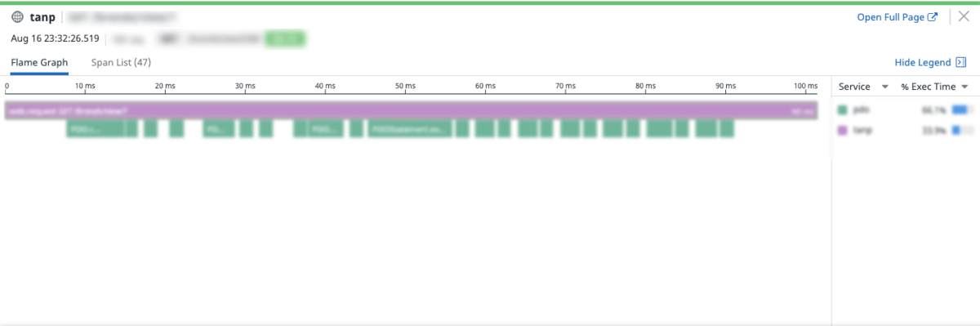Close the trace side panel

coord(963,17)
